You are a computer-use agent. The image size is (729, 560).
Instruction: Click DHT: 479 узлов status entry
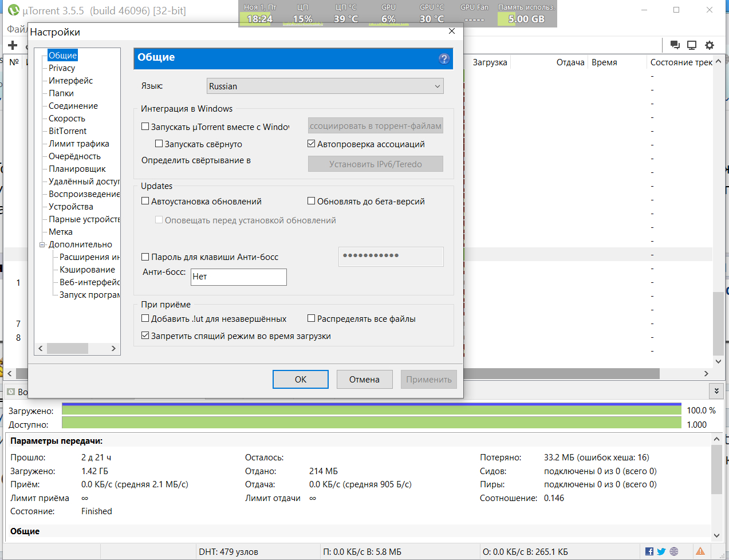pyautogui.click(x=228, y=552)
